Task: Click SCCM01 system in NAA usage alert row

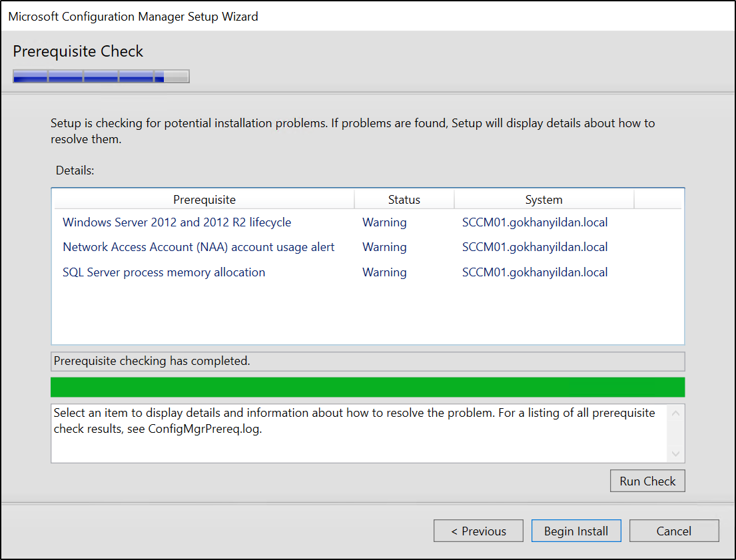Action: (535, 247)
